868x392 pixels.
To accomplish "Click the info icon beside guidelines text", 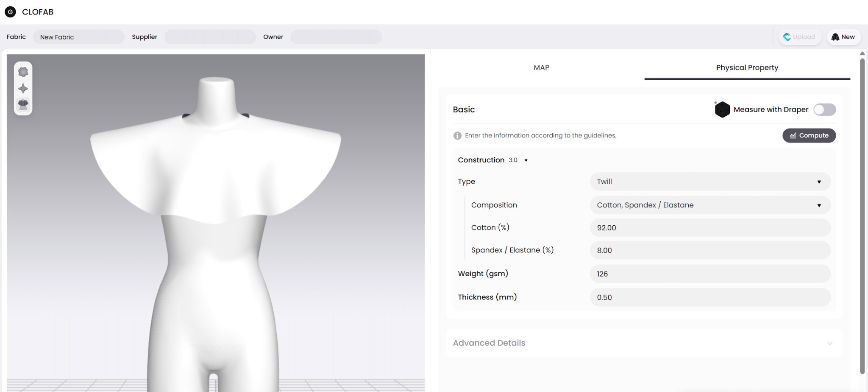I will pyautogui.click(x=457, y=136).
